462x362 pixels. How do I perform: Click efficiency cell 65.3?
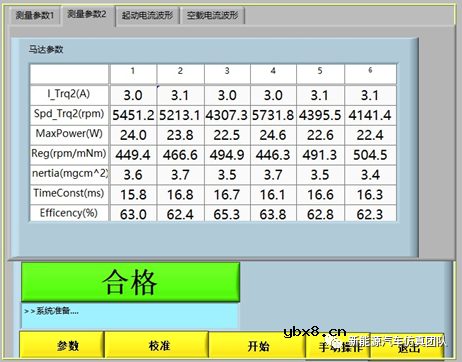(x=227, y=213)
